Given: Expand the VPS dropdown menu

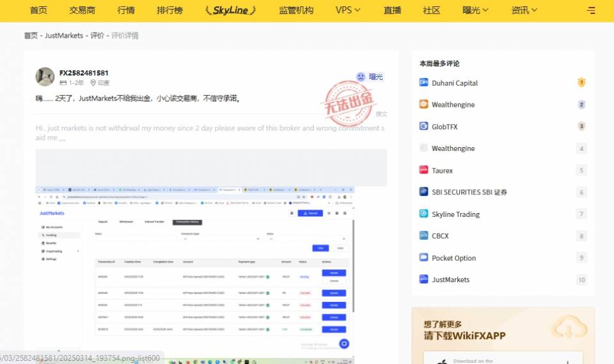Looking at the screenshot, I should (x=348, y=10).
